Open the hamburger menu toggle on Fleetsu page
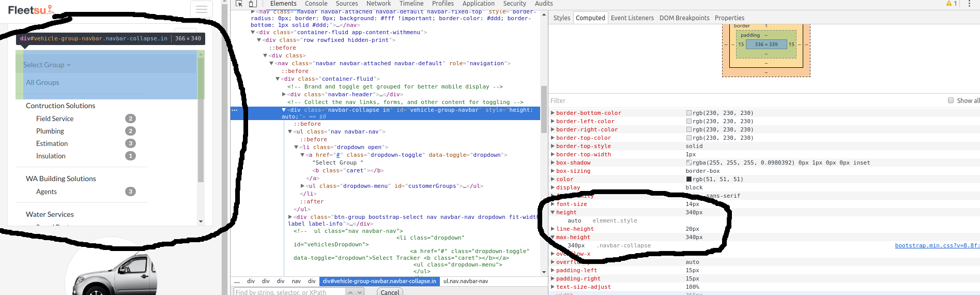 point(202,9)
